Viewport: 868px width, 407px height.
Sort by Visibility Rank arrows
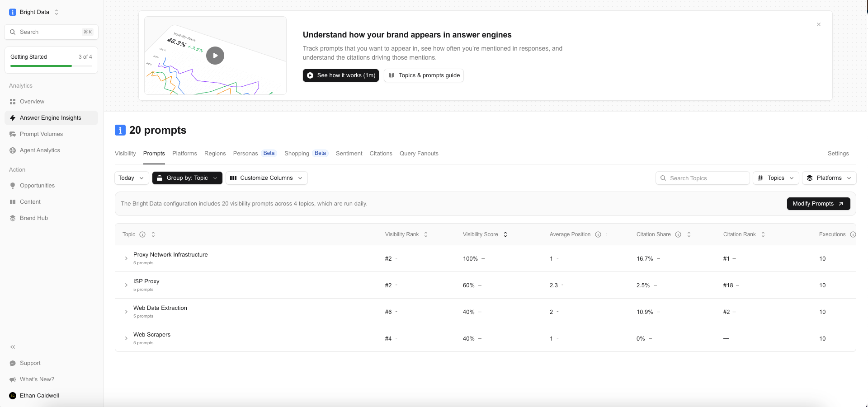(x=426, y=234)
